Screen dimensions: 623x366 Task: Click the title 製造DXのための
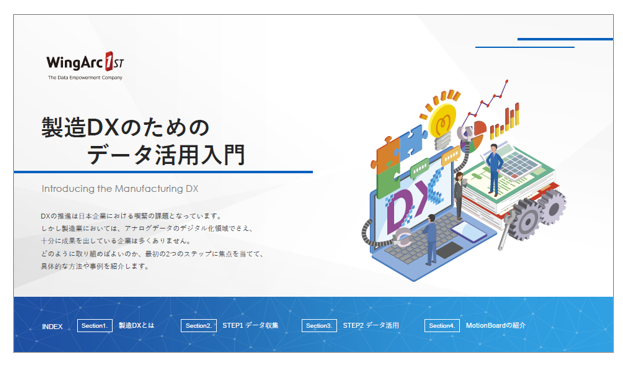[126, 127]
